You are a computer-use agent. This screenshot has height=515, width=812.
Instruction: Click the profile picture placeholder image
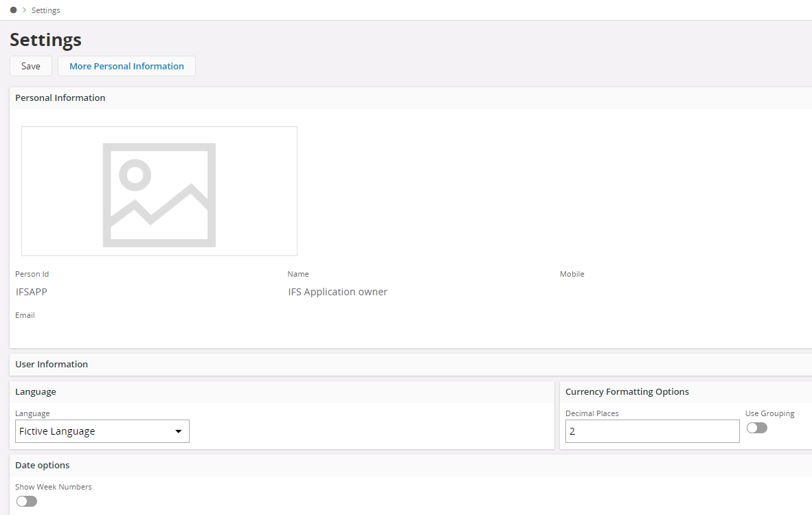159,191
